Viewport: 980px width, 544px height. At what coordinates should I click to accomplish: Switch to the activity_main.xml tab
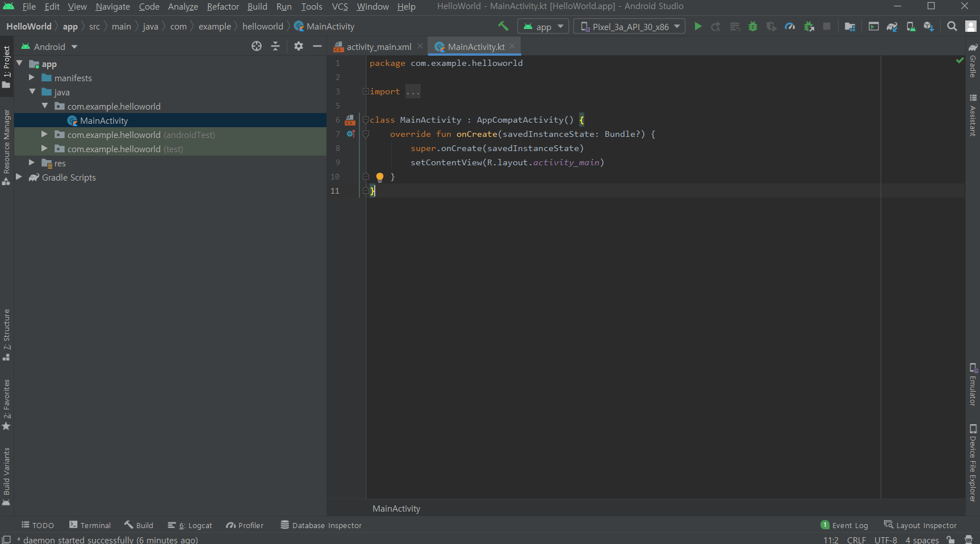click(x=378, y=47)
